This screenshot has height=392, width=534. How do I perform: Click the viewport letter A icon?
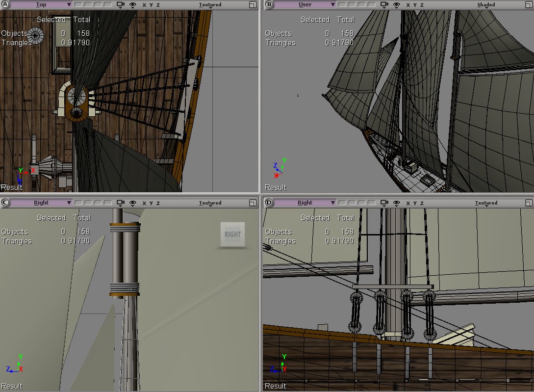5,5
